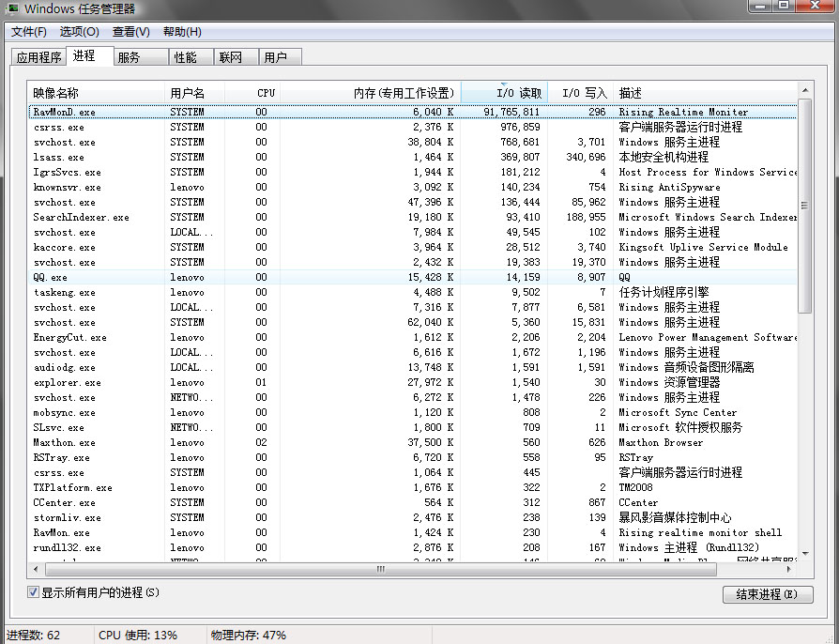This screenshot has height=644, width=839.
Task: Switch to the 服务 tab
Action: (141, 57)
